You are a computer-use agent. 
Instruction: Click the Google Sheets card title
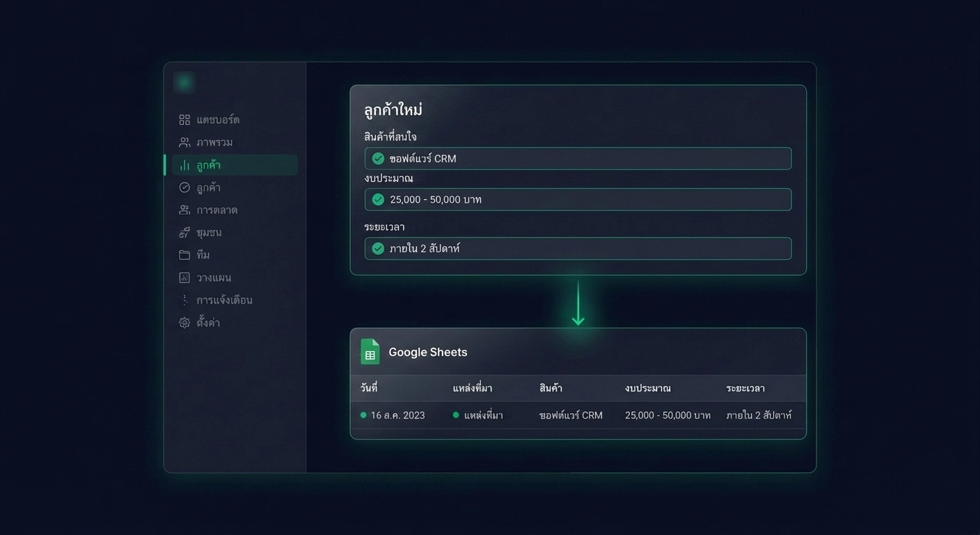(x=428, y=352)
